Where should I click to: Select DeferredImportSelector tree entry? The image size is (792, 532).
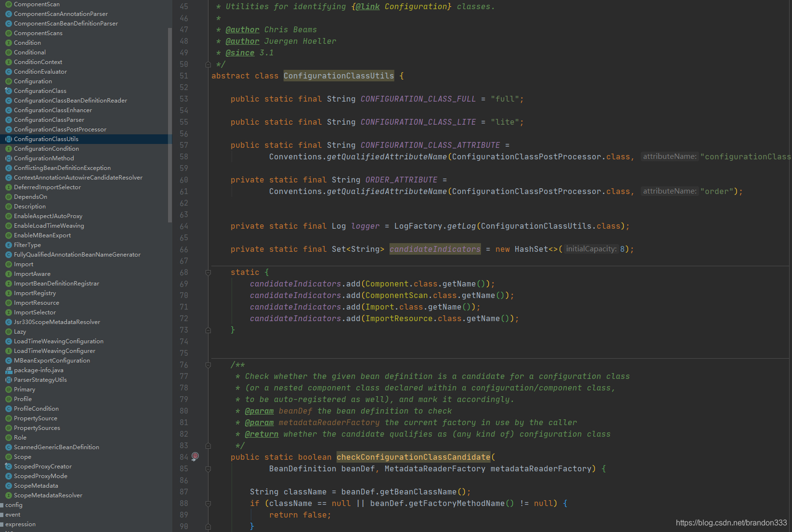pos(47,187)
